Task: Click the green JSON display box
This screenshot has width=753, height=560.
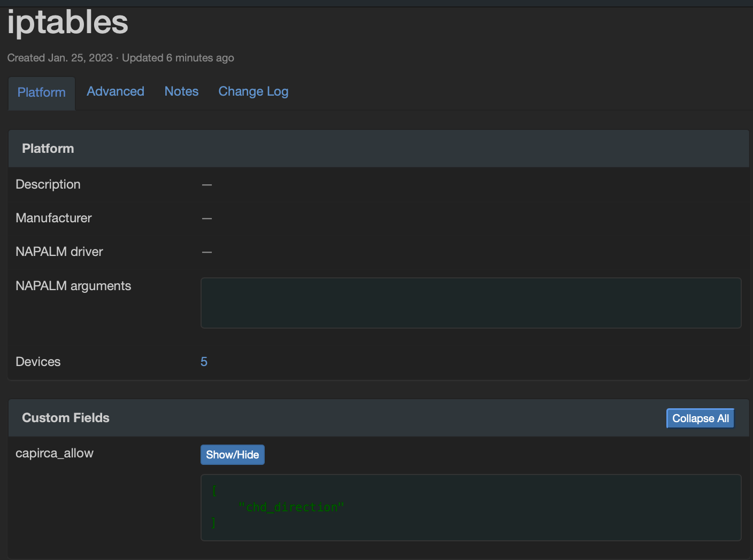Action: click(471, 507)
